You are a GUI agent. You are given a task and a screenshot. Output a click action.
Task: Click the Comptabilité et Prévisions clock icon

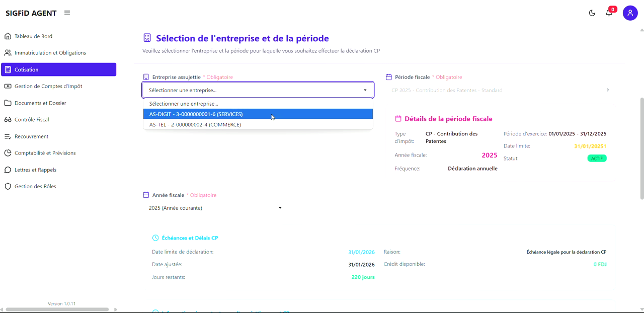(x=7, y=153)
